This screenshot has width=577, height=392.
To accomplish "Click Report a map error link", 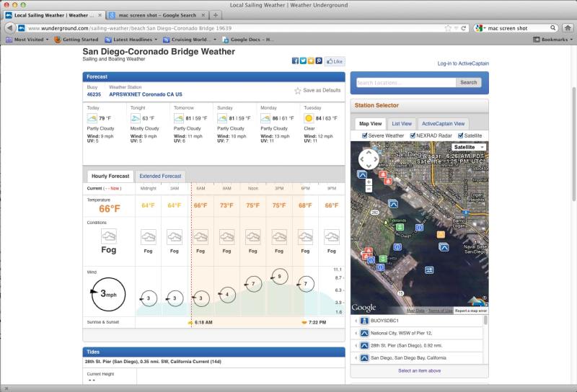I will (471, 311).
